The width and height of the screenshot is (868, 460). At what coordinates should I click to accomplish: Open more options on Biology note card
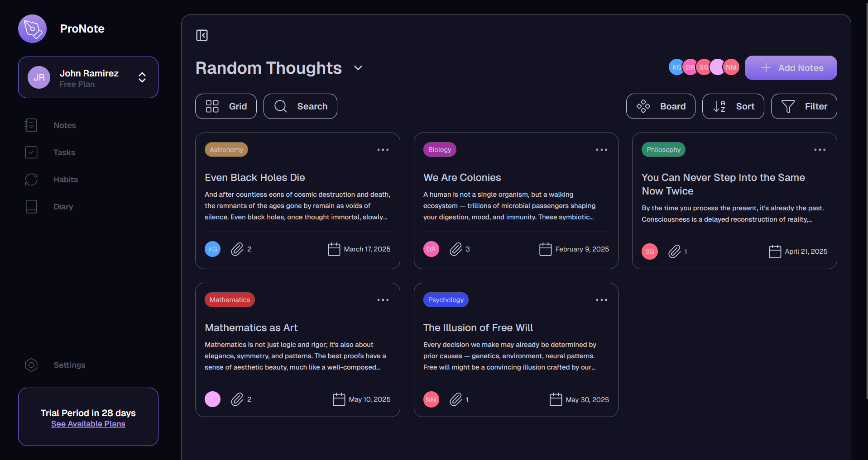coord(601,150)
